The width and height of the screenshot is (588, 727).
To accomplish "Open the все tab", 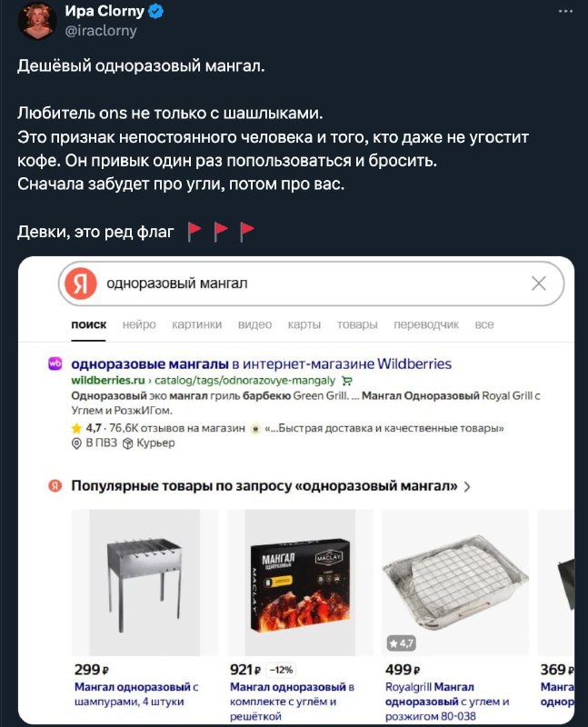I will (x=484, y=324).
